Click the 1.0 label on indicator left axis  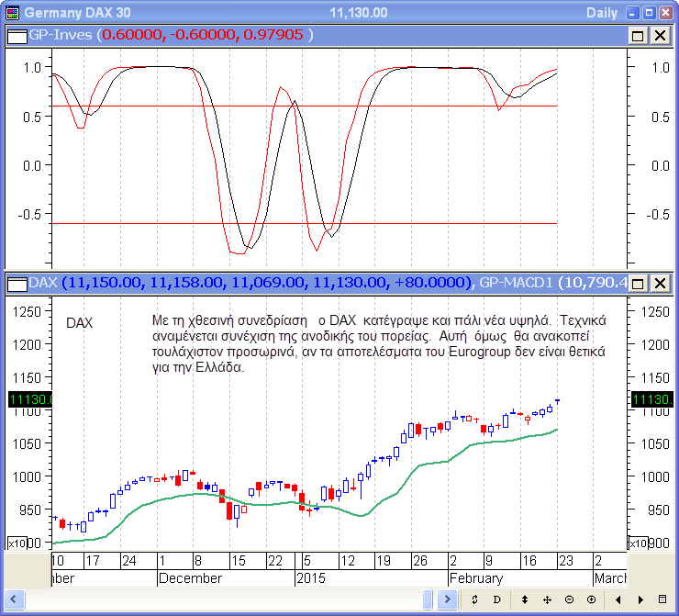pos(32,68)
